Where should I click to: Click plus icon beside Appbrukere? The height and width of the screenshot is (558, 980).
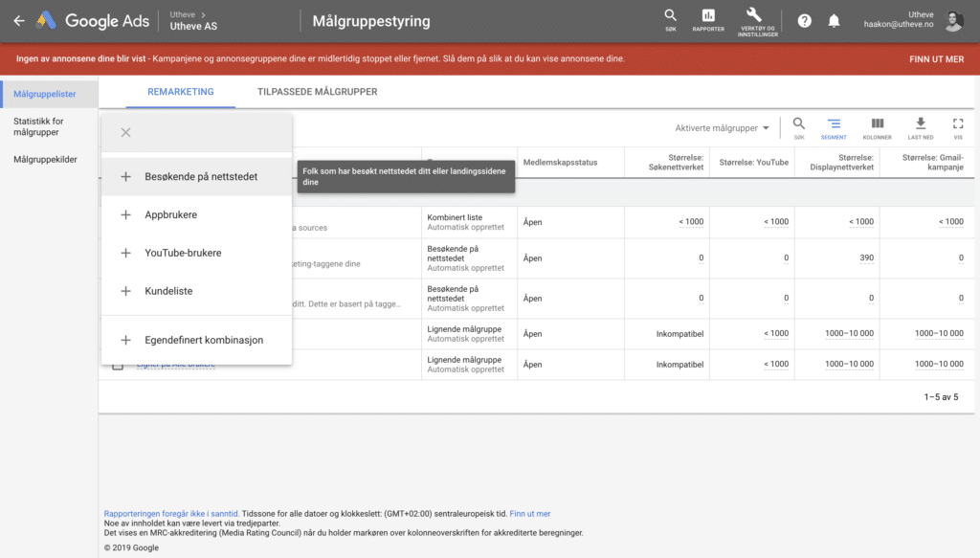[125, 215]
